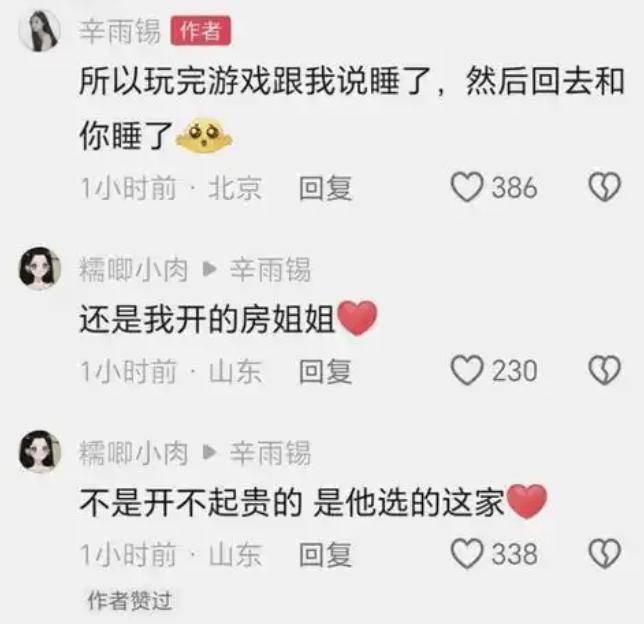Open 糯唧小肉 avatar on second comment
The height and width of the screenshot is (624, 644).
(x=39, y=269)
